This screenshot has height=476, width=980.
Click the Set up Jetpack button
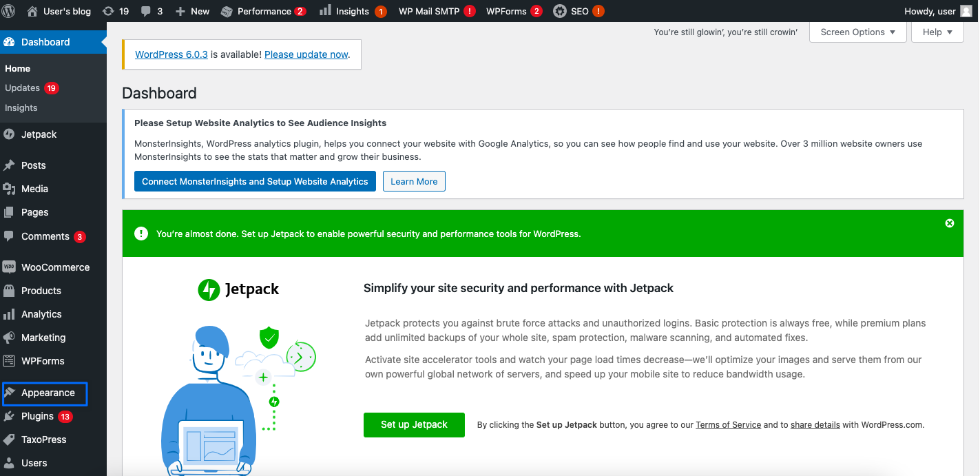[414, 424]
